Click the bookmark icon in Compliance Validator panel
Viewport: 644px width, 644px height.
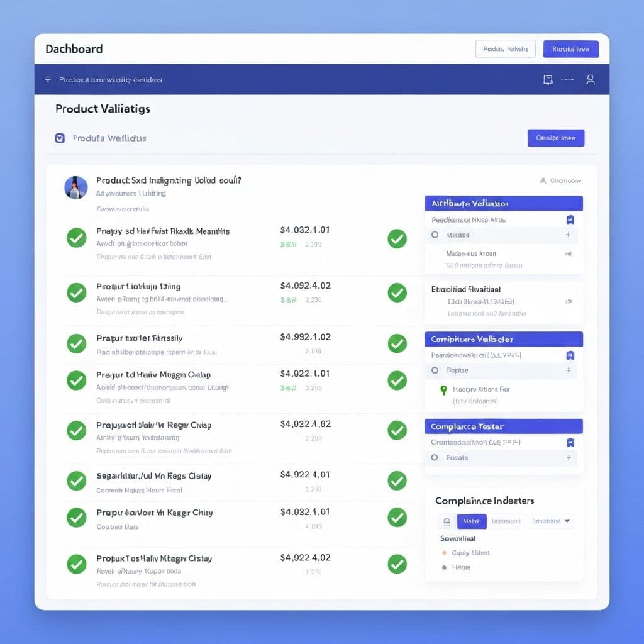570,356
